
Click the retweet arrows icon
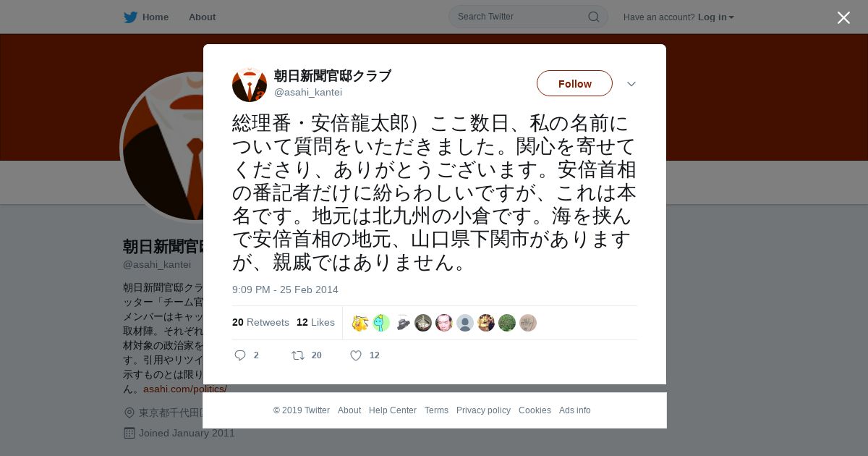(297, 355)
